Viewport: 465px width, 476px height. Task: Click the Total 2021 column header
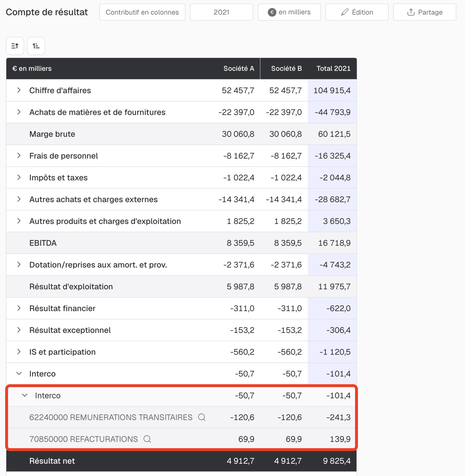[x=334, y=69]
